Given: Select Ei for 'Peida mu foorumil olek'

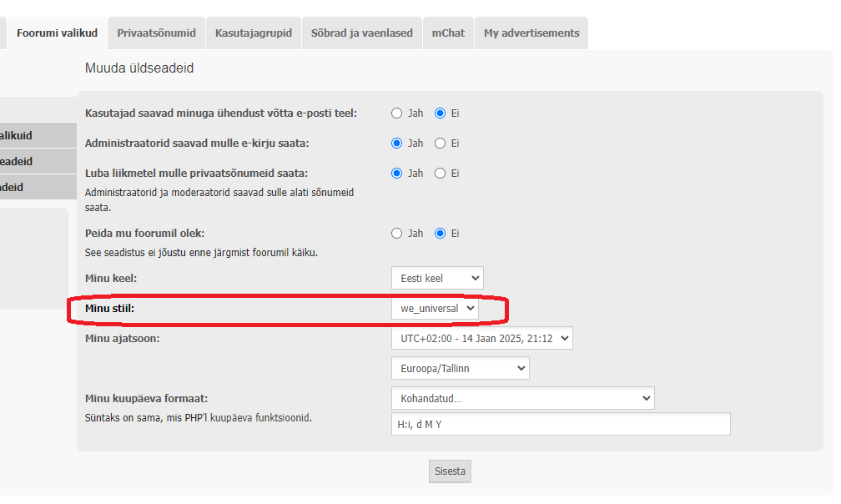Looking at the screenshot, I should click(441, 234).
